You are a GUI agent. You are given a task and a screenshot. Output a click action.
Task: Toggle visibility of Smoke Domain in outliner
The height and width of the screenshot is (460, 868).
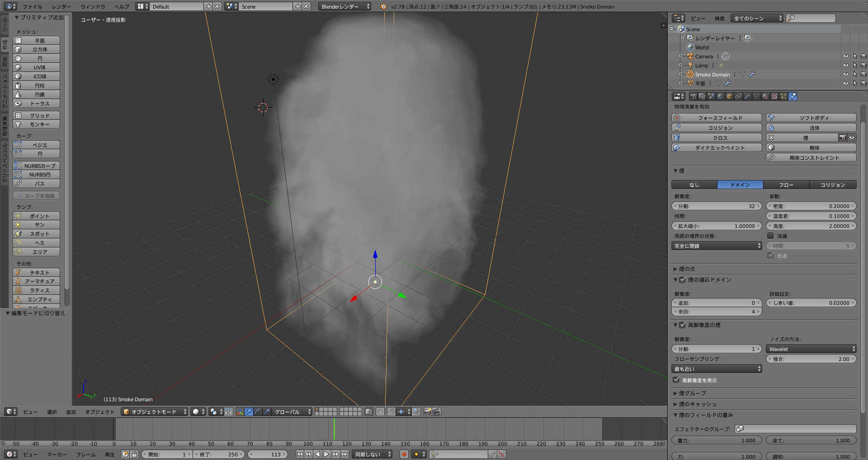point(845,74)
